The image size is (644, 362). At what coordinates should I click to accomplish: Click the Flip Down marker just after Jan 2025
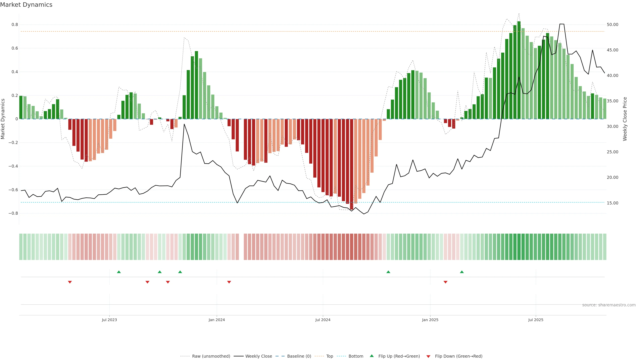pos(445,282)
